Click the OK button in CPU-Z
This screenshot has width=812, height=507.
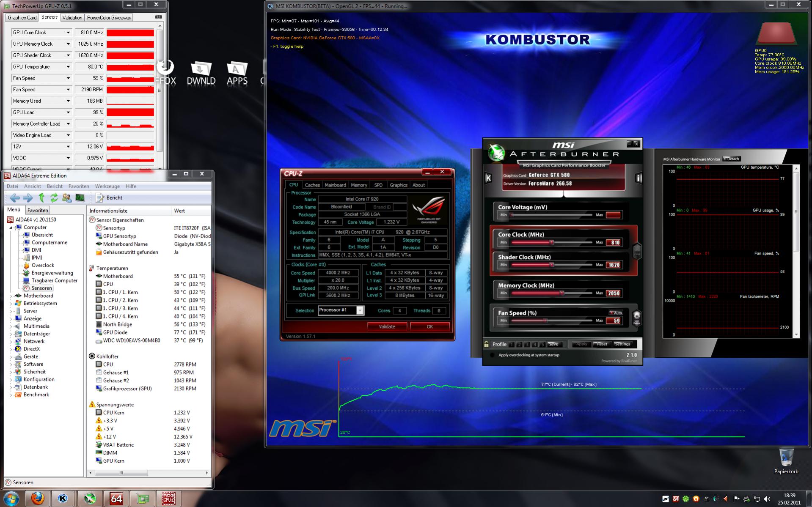(x=429, y=326)
